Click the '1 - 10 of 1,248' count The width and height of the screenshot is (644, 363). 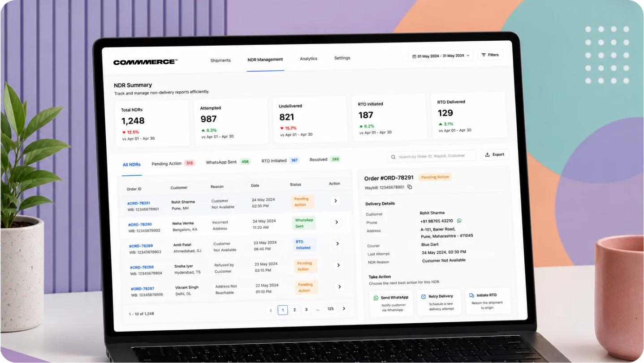point(141,314)
